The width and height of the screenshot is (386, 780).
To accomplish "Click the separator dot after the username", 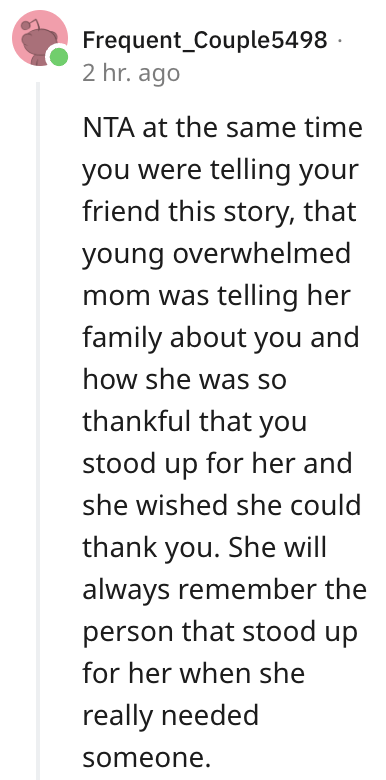I will 339,41.
